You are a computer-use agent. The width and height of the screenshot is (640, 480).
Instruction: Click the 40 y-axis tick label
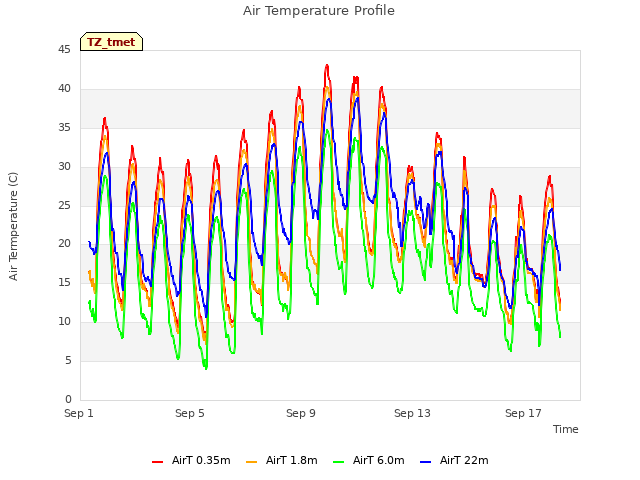click(64, 89)
